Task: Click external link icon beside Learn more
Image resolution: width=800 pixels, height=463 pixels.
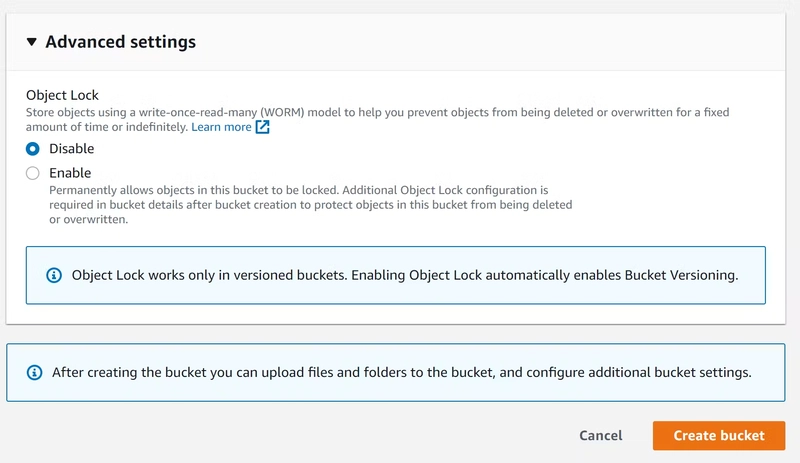Action: pyautogui.click(x=262, y=127)
